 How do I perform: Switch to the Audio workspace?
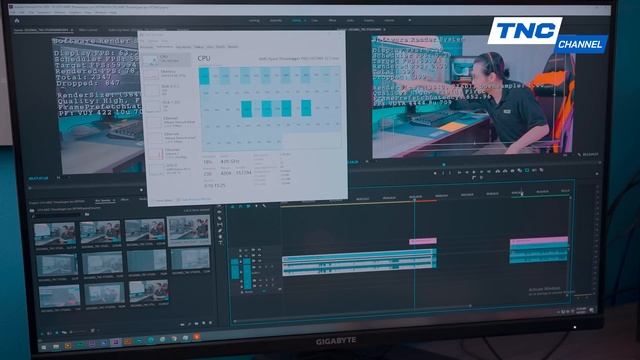(350, 20)
